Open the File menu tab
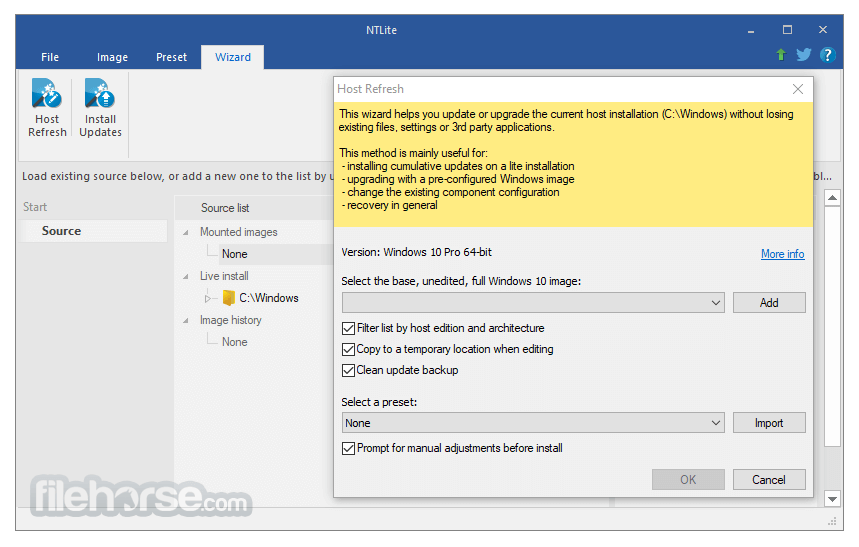Image resolution: width=859 pixels, height=547 pixels. pos(50,57)
